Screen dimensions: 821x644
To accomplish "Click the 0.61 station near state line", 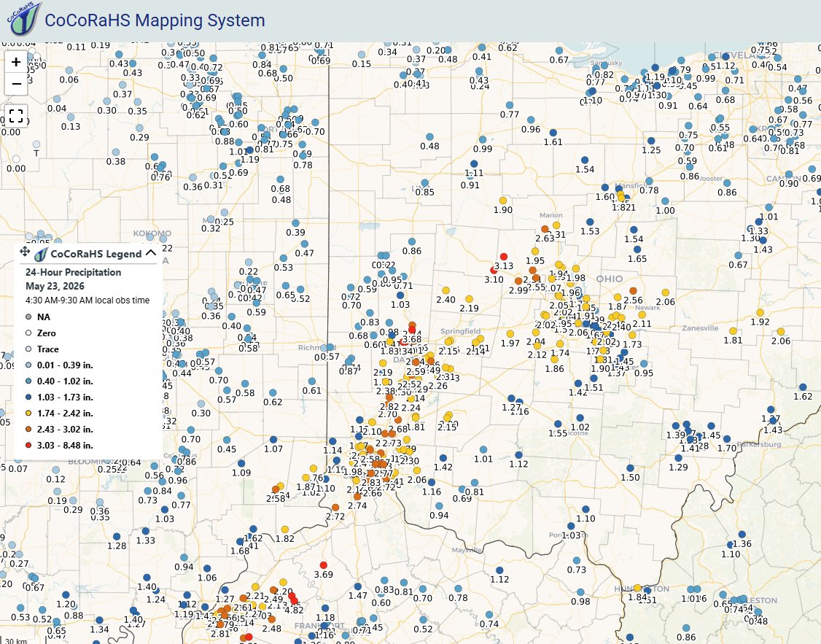I will point(312,381).
